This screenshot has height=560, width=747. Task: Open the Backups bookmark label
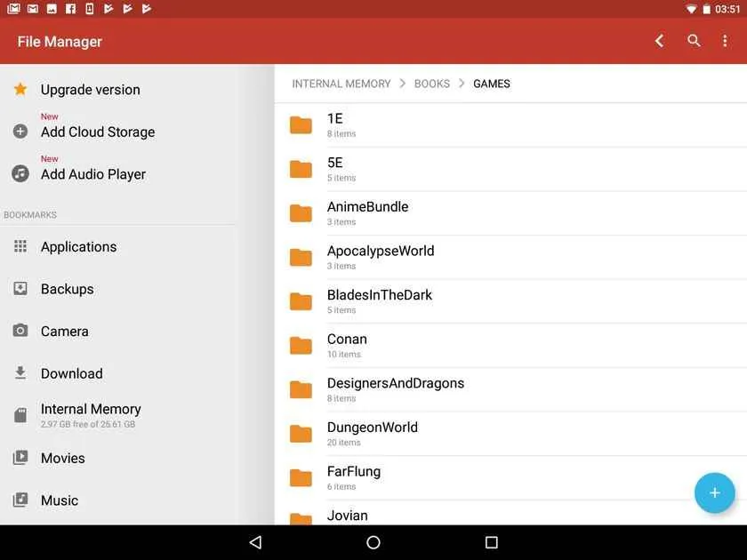[68, 289]
